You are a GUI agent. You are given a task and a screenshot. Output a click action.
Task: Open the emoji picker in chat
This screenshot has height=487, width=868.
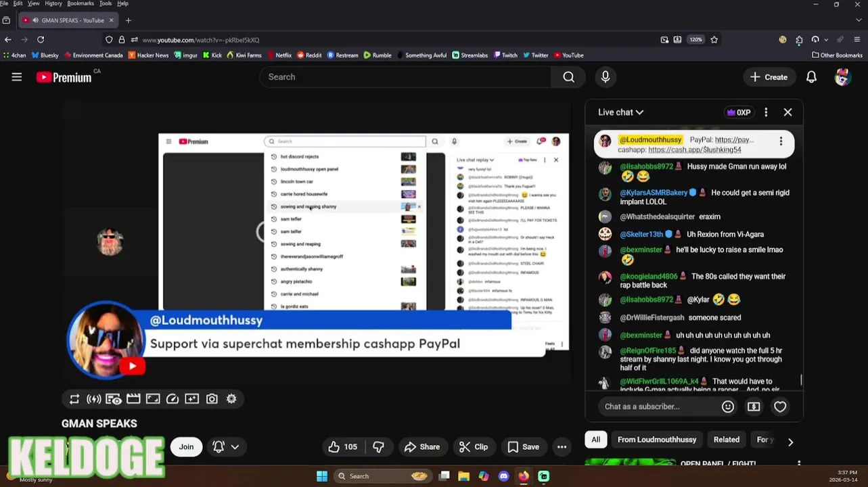tap(728, 407)
